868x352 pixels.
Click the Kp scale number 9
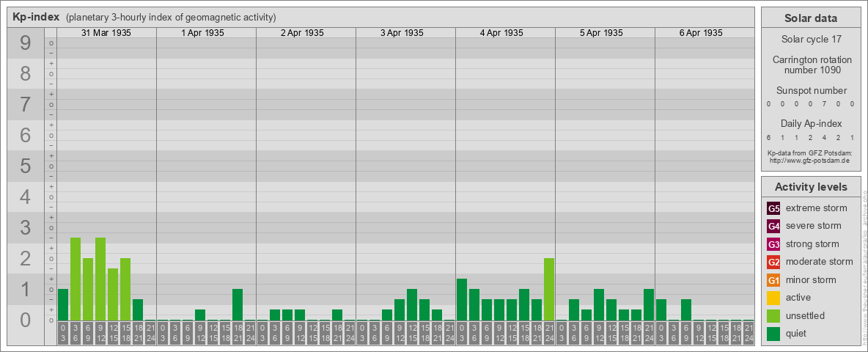tap(25, 43)
